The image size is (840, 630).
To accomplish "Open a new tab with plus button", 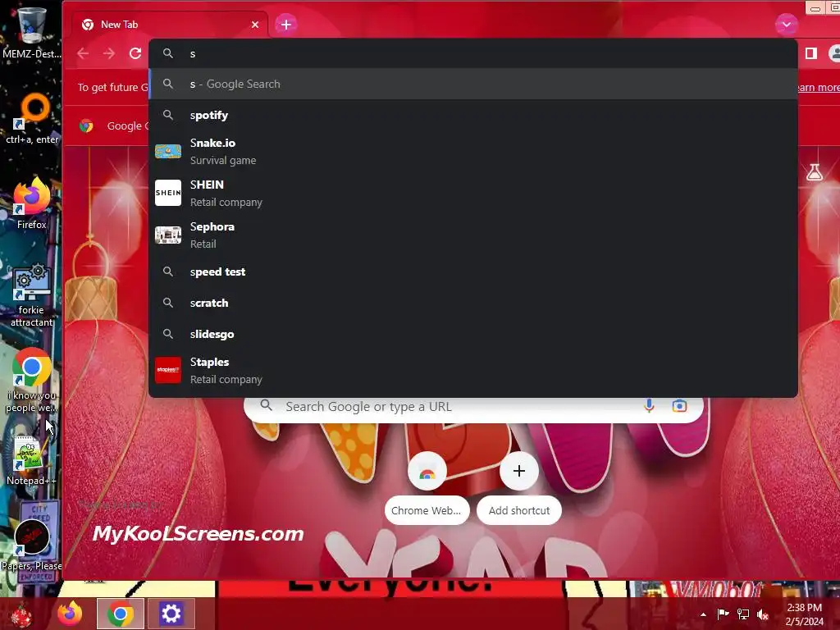I will click(286, 25).
